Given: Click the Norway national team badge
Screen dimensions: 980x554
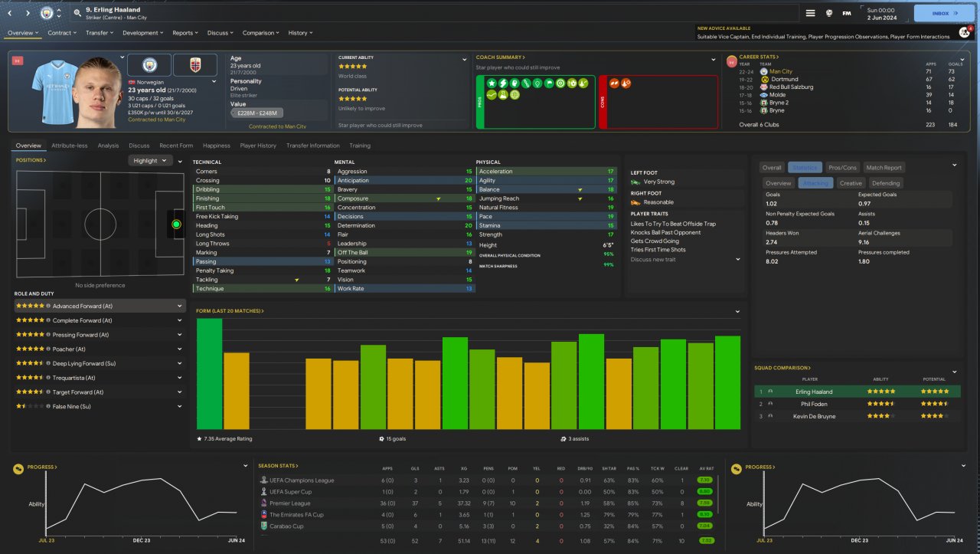Looking at the screenshot, I should pos(195,65).
